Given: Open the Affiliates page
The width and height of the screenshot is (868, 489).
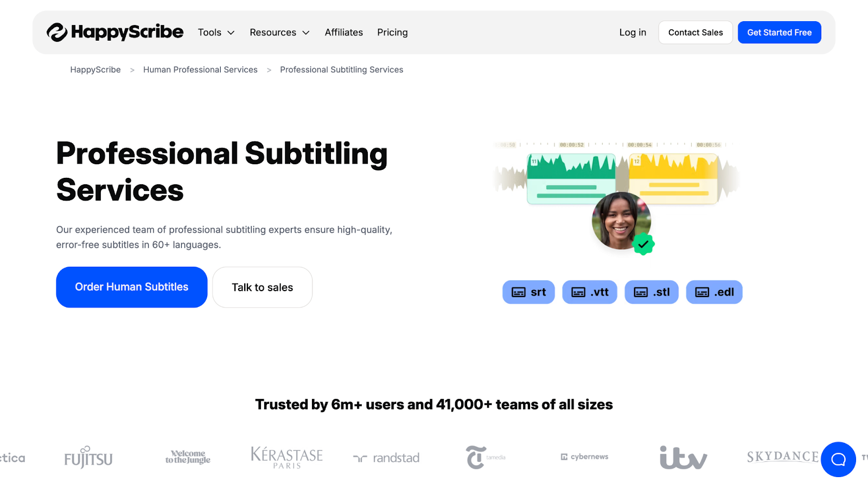Looking at the screenshot, I should pyautogui.click(x=343, y=32).
